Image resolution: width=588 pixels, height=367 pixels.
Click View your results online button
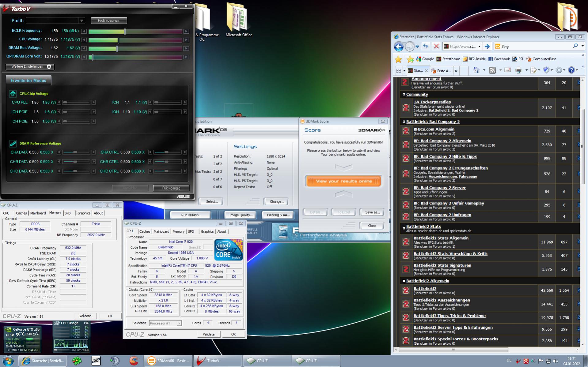pos(343,181)
